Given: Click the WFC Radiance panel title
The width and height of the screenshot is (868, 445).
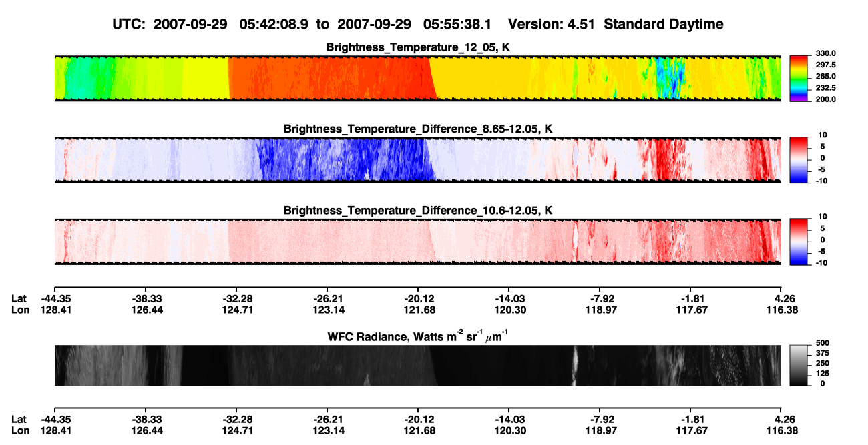Looking at the screenshot, I should [x=418, y=337].
